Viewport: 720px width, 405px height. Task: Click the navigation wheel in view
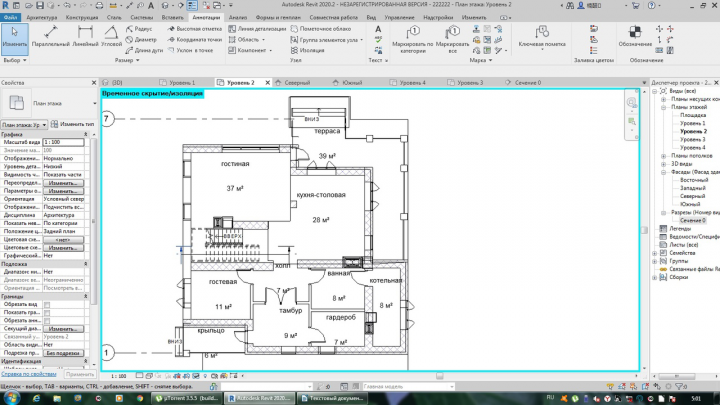click(632, 102)
